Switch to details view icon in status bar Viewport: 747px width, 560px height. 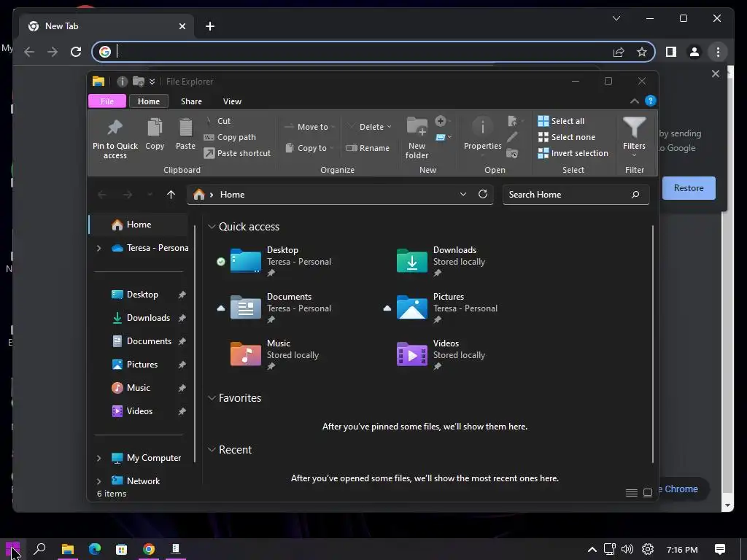631,493
